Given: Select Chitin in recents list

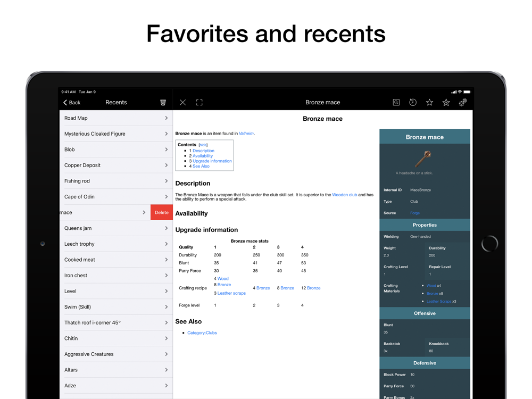Looking at the screenshot, I should click(116, 338).
